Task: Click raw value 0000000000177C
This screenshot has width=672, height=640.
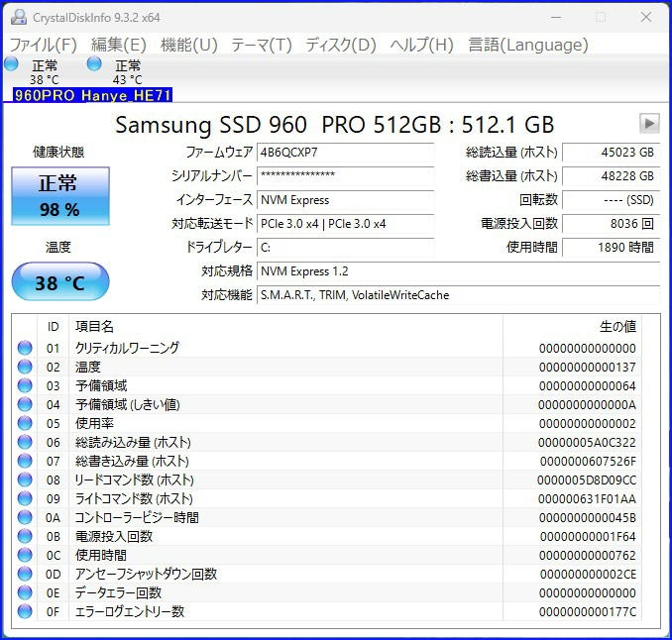Action: point(588,612)
